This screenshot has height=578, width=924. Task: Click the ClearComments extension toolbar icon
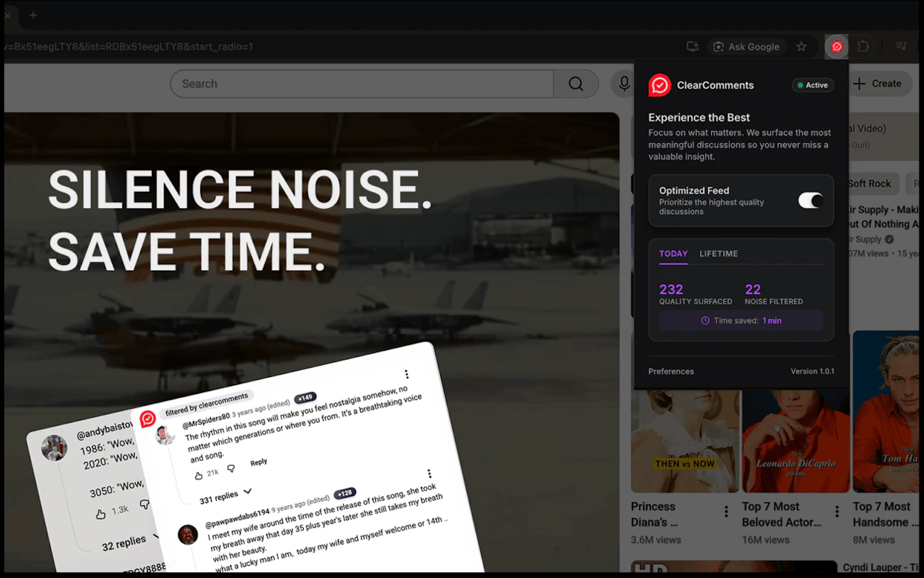(837, 47)
